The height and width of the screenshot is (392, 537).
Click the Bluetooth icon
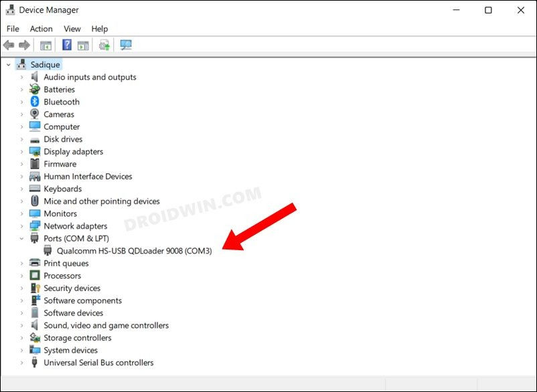[x=35, y=102]
